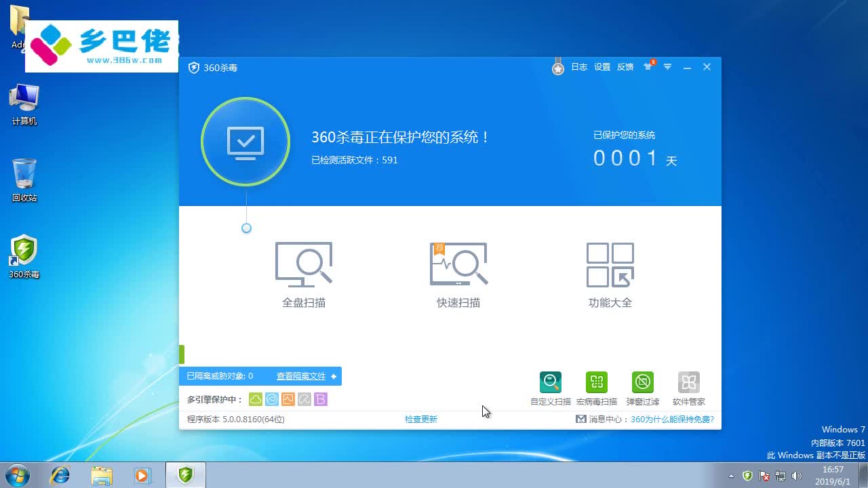This screenshot has height=488, width=868.
Task: Expand the 查看隔离文件 quarantine panel arrow
Action: click(x=333, y=376)
